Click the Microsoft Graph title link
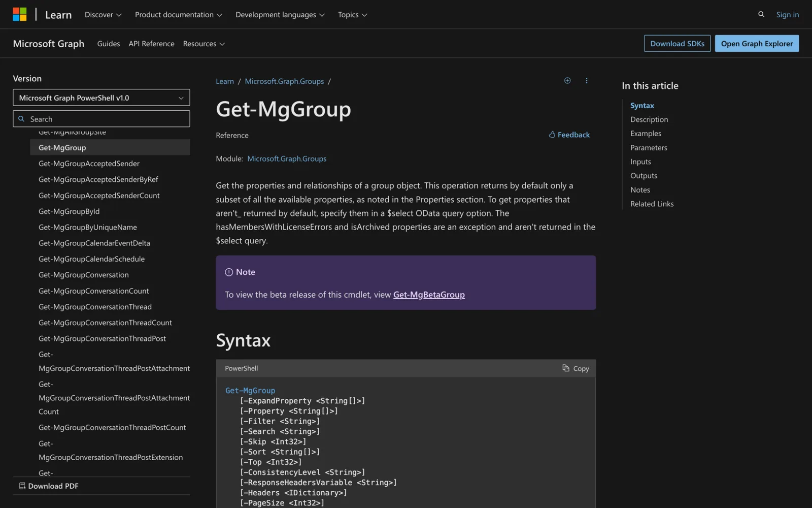 (x=49, y=44)
